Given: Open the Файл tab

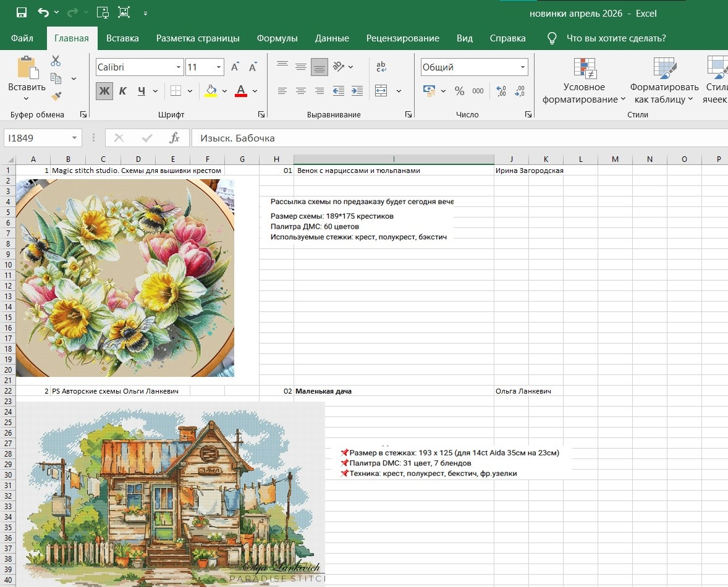Looking at the screenshot, I should (22, 38).
